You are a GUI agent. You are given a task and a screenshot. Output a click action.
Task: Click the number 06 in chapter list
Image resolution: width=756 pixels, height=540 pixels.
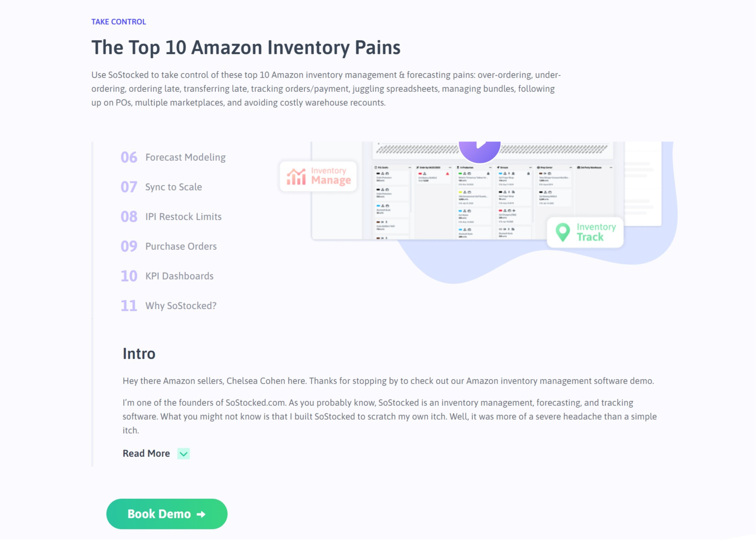(129, 157)
